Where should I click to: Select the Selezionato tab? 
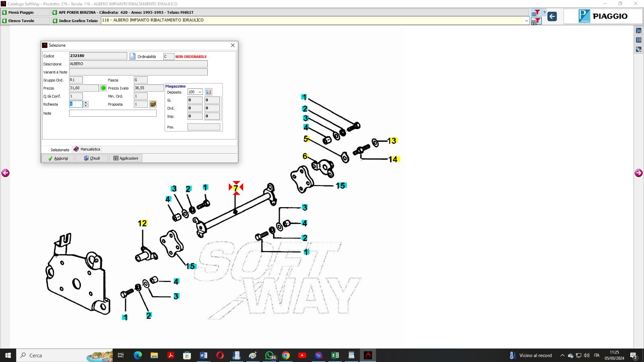[x=60, y=150]
